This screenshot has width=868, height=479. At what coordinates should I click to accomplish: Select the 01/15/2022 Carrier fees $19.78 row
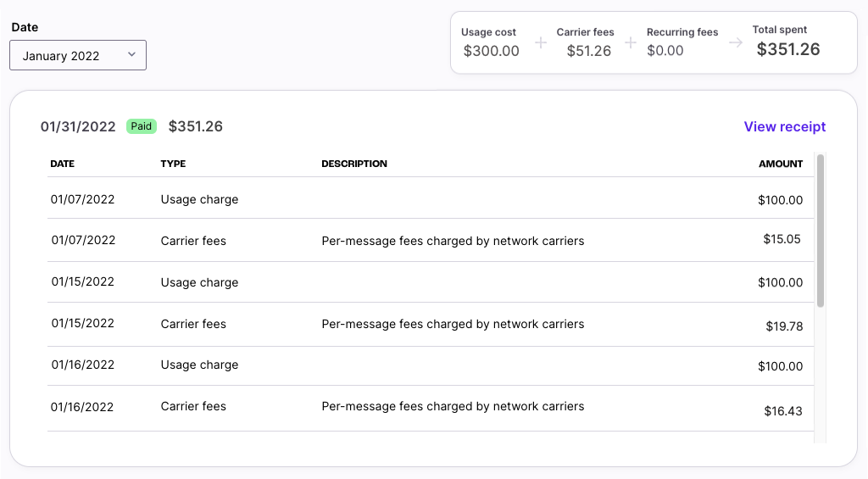[x=430, y=324]
